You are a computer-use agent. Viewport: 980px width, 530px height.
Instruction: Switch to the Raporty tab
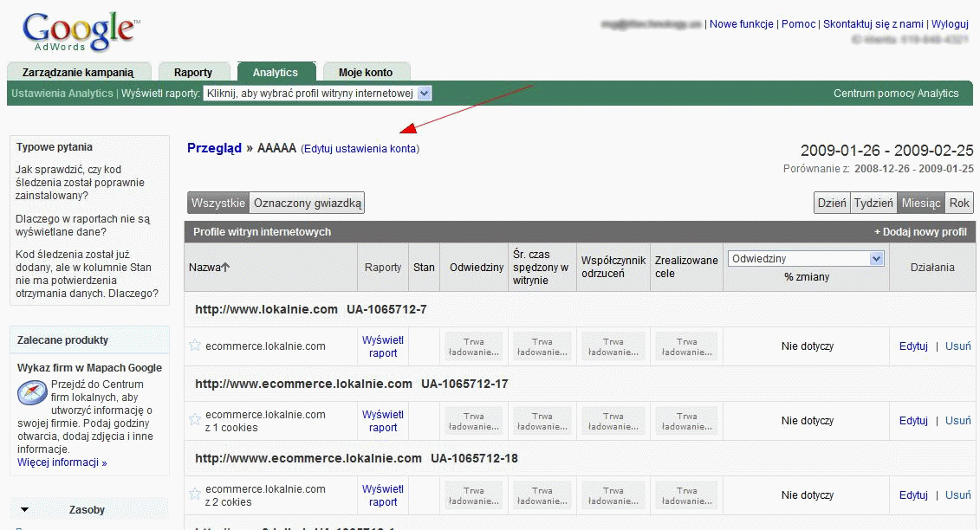[x=193, y=73]
